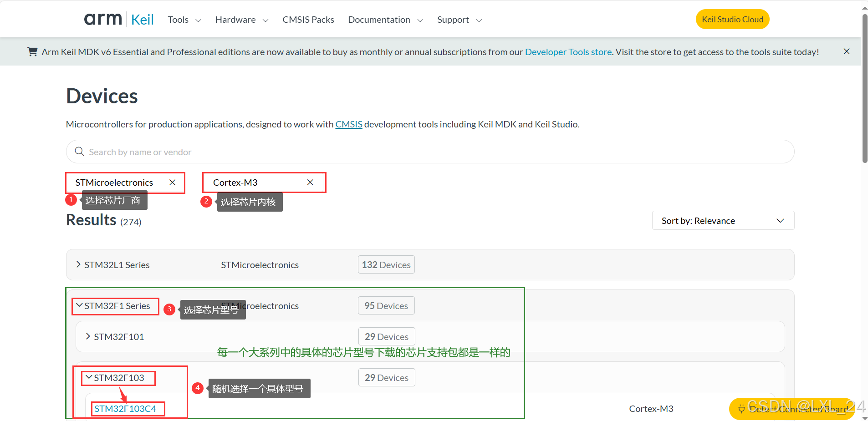The width and height of the screenshot is (868, 421).
Task: Expand the Hardware menu
Action: point(242,20)
